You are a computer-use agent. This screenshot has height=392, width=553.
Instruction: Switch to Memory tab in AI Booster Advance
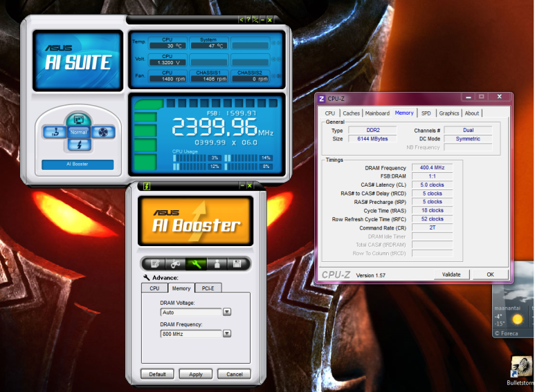point(181,288)
